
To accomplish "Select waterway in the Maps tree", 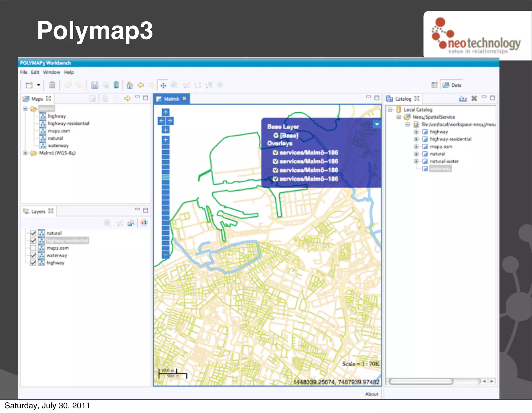I will click(x=58, y=146).
